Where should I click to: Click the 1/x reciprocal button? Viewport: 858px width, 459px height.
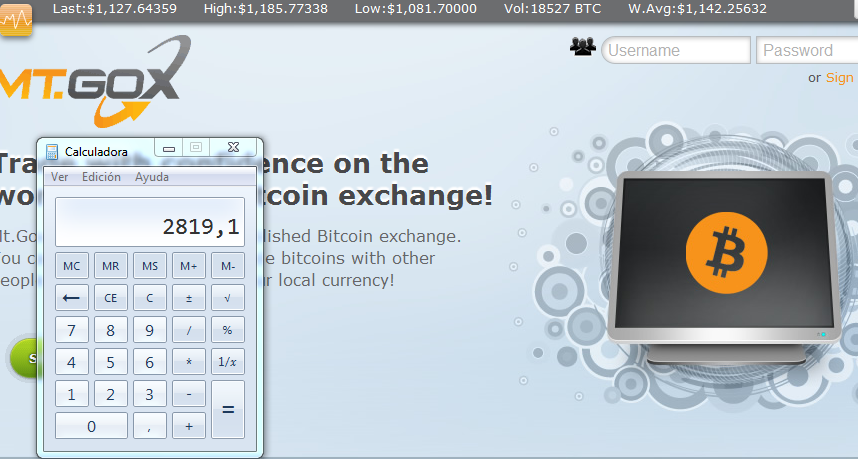point(228,362)
